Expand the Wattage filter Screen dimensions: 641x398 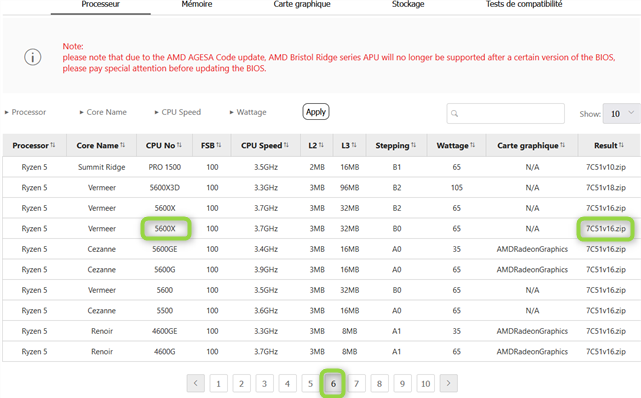point(248,112)
